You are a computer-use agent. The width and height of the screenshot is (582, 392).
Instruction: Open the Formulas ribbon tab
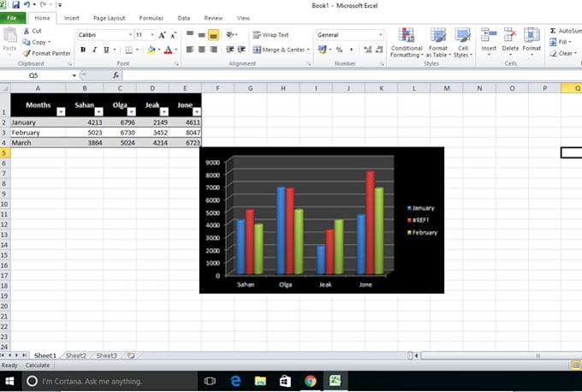(151, 17)
